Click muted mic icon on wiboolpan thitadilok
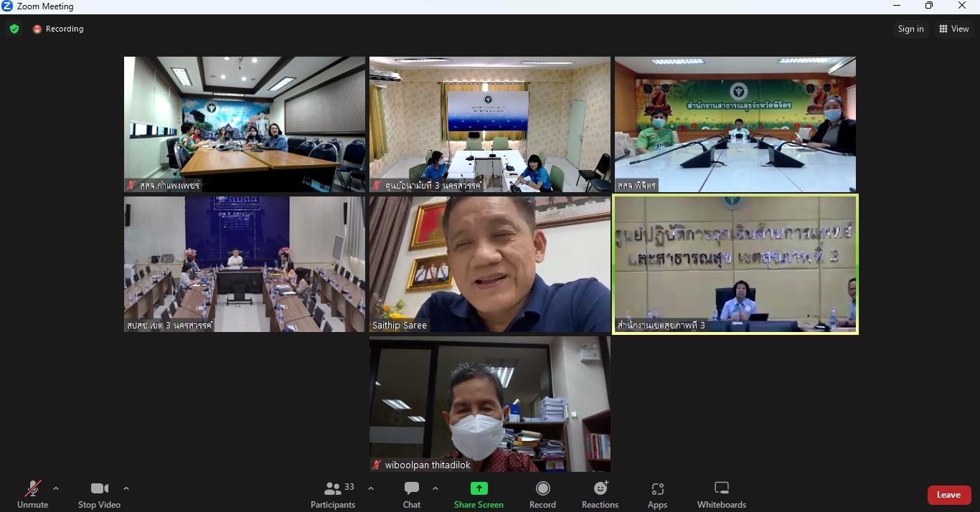 pos(377,465)
